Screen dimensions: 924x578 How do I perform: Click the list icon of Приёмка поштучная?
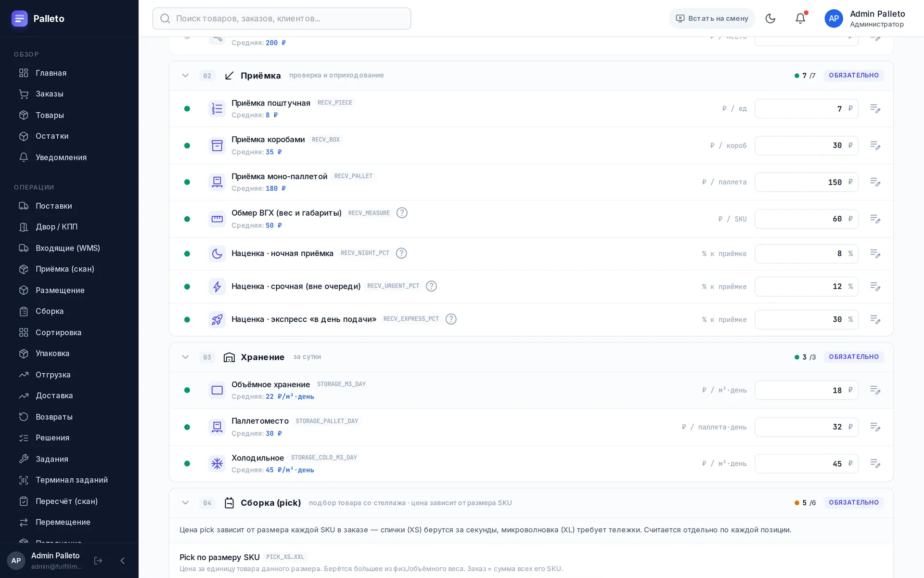[217, 109]
